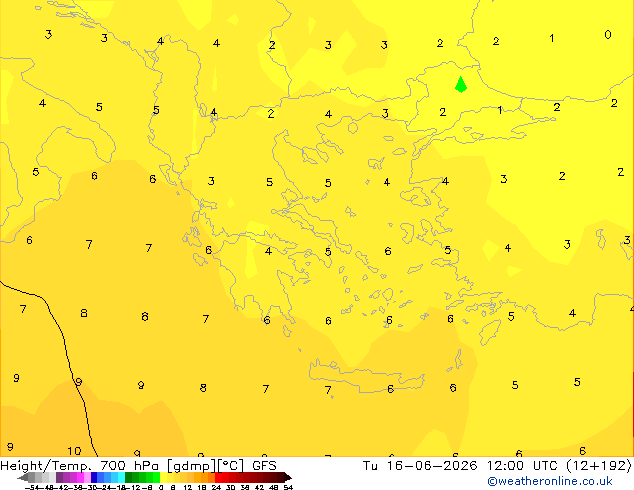Select the bright yellow swatch in the legend
Screen dimensions: 634x490
[163, 477]
